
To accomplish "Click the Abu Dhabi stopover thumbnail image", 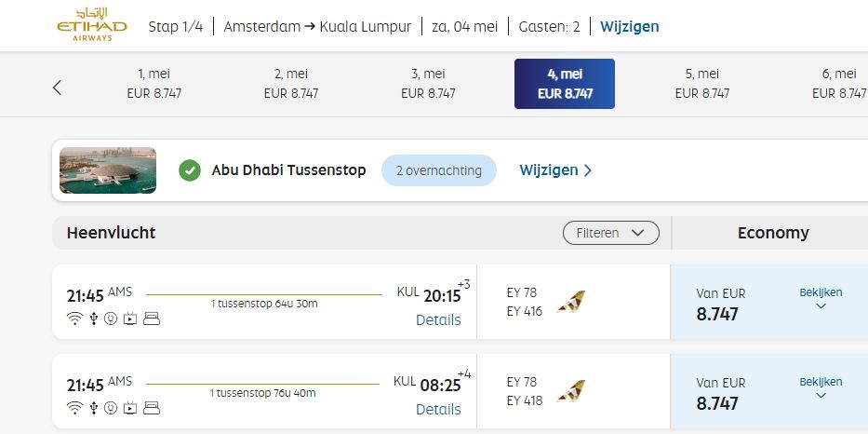I will 108,170.
